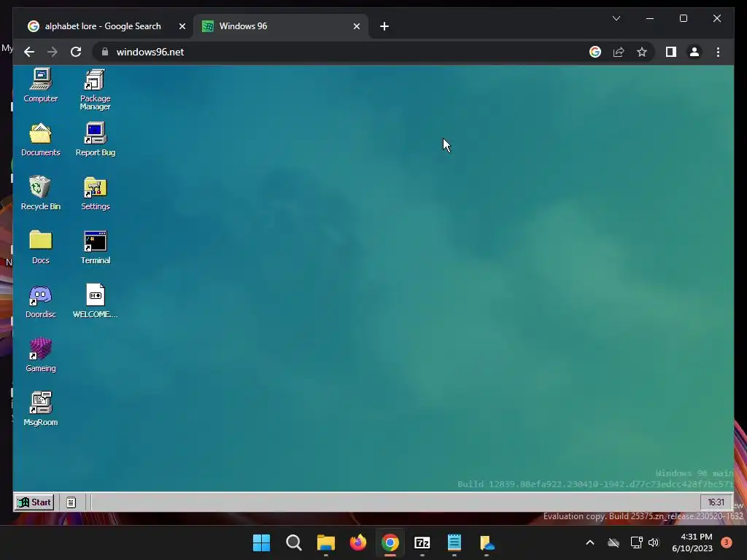Open the Gameing shortcut icon
Screen dimensions: 747x560
coord(41,355)
